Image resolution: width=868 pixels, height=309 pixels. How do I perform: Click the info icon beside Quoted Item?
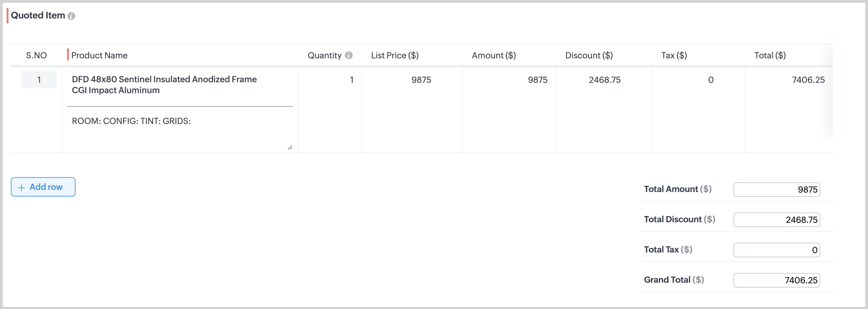tap(71, 16)
